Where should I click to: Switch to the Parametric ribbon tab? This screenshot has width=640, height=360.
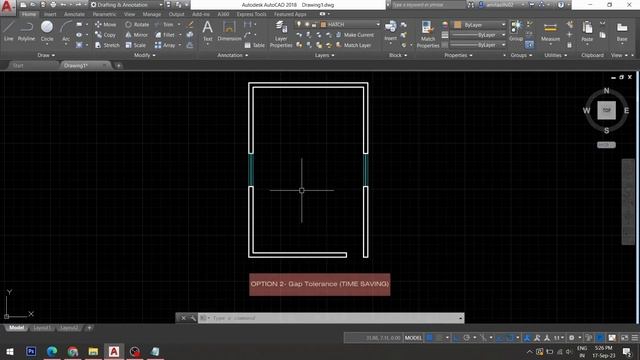[104, 14]
